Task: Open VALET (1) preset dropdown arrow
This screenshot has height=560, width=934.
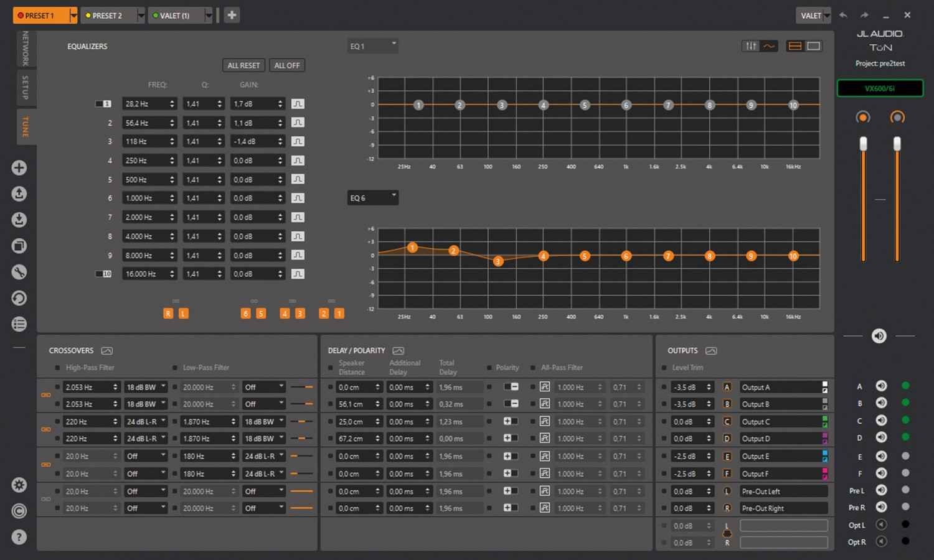Action: tap(209, 16)
